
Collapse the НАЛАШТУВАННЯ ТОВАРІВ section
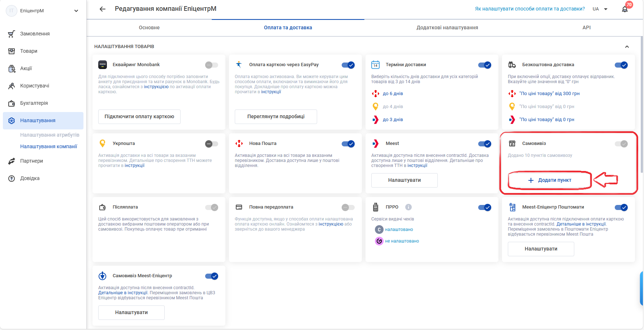627,47
